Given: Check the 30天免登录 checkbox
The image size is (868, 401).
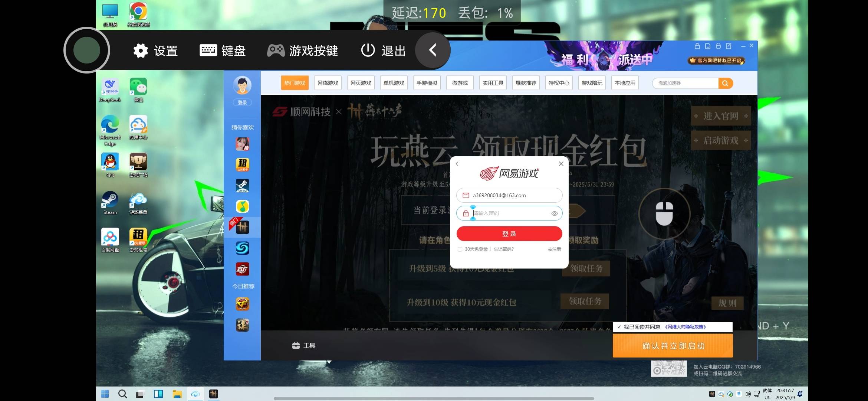Looking at the screenshot, I should tap(460, 249).
